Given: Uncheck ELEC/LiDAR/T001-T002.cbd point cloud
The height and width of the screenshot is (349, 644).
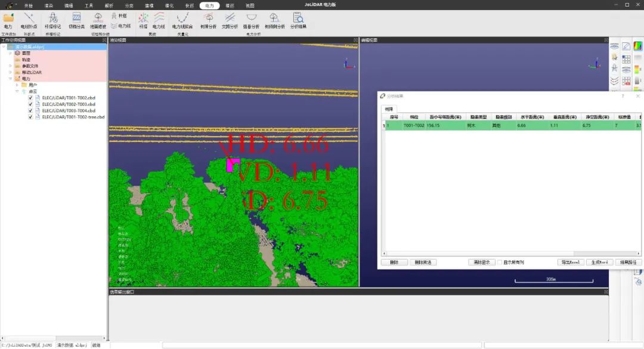Looking at the screenshot, I should click(31, 98).
